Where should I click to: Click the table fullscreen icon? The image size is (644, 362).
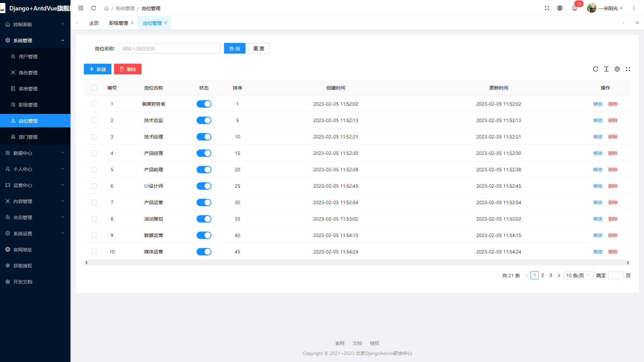(628, 69)
